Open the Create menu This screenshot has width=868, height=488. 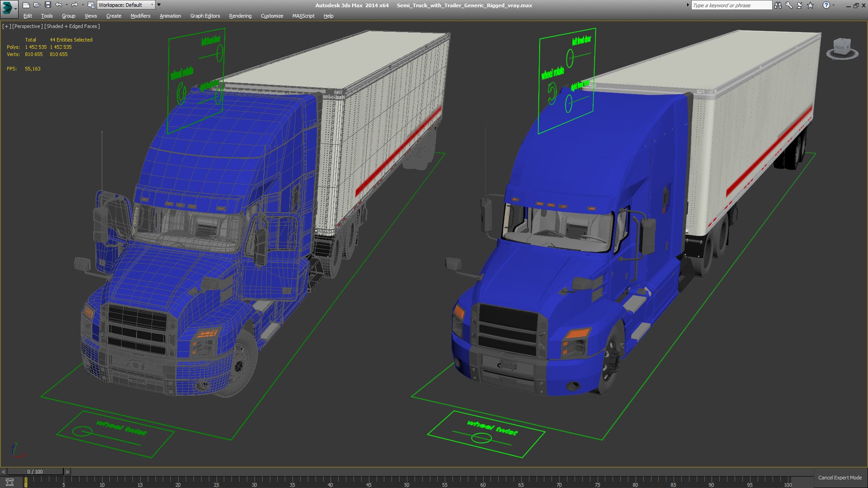click(x=113, y=16)
